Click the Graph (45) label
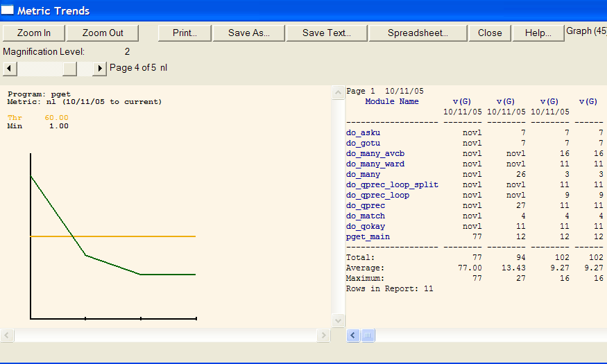Viewport: 607px width, 364px height. click(586, 31)
